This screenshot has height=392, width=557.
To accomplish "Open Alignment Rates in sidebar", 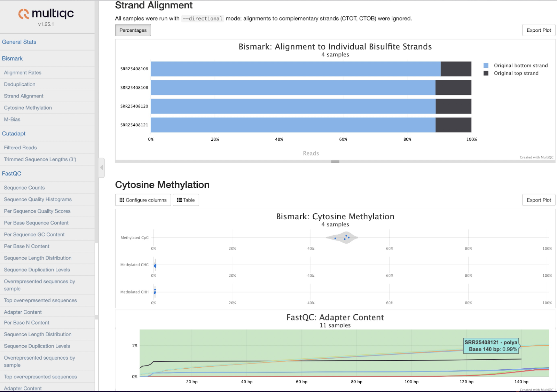I will tap(23, 72).
